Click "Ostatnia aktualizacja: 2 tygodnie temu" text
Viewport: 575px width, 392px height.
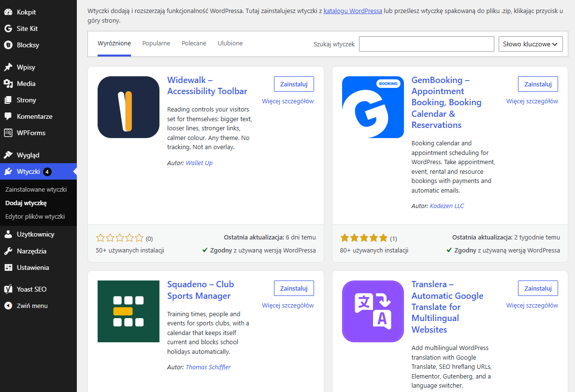pyautogui.click(x=506, y=238)
